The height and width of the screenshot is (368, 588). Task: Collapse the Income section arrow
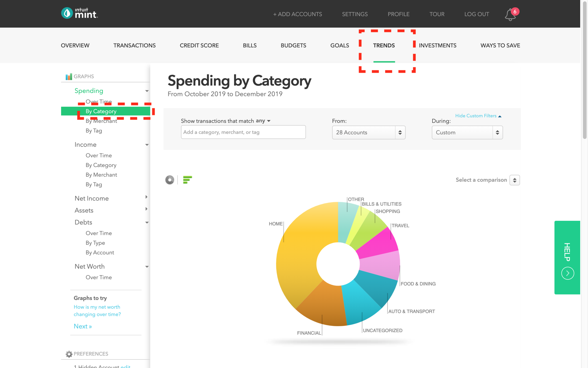point(147,145)
